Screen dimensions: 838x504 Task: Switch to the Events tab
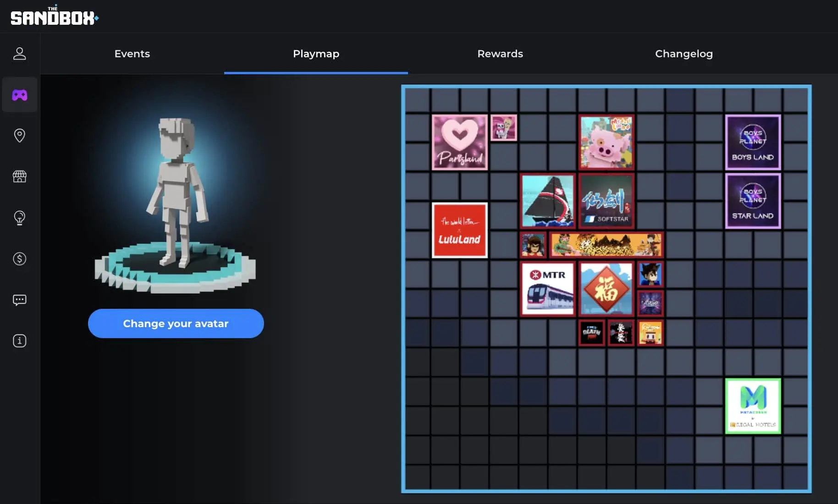tap(132, 54)
